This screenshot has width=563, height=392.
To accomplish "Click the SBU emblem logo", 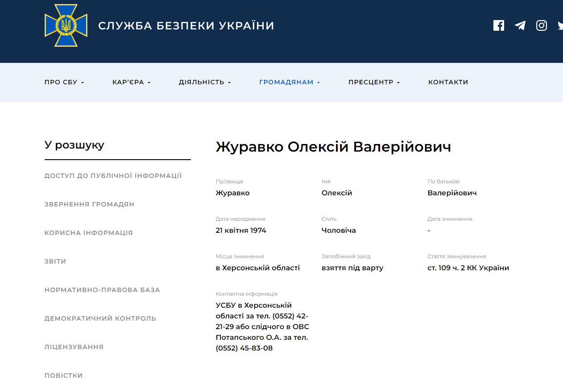I will [66, 25].
